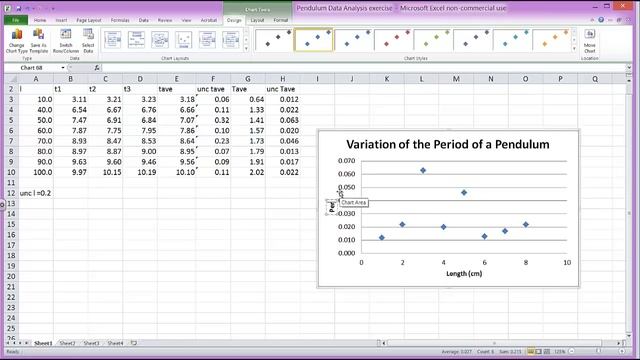The width and height of the screenshot is (640, 360).
Task: Click zoom out minus button
Action: pyautogui.click(x=571, y=351)
